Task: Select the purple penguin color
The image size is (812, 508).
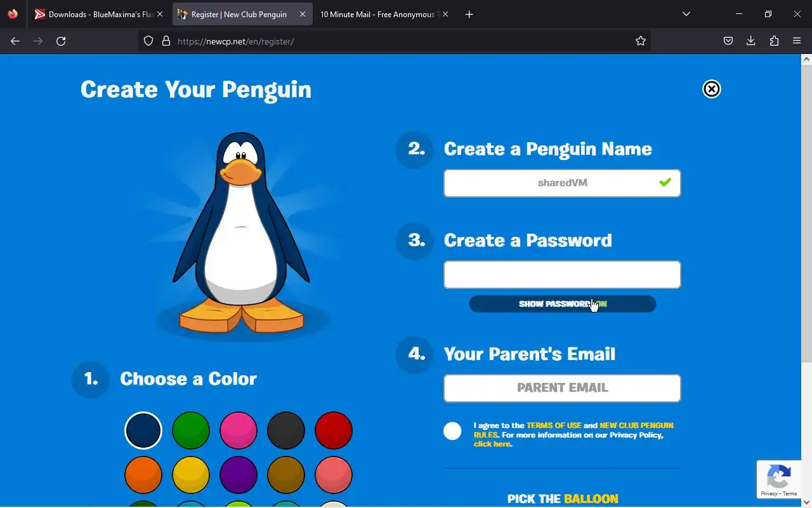Action: [x=239, y=475]
